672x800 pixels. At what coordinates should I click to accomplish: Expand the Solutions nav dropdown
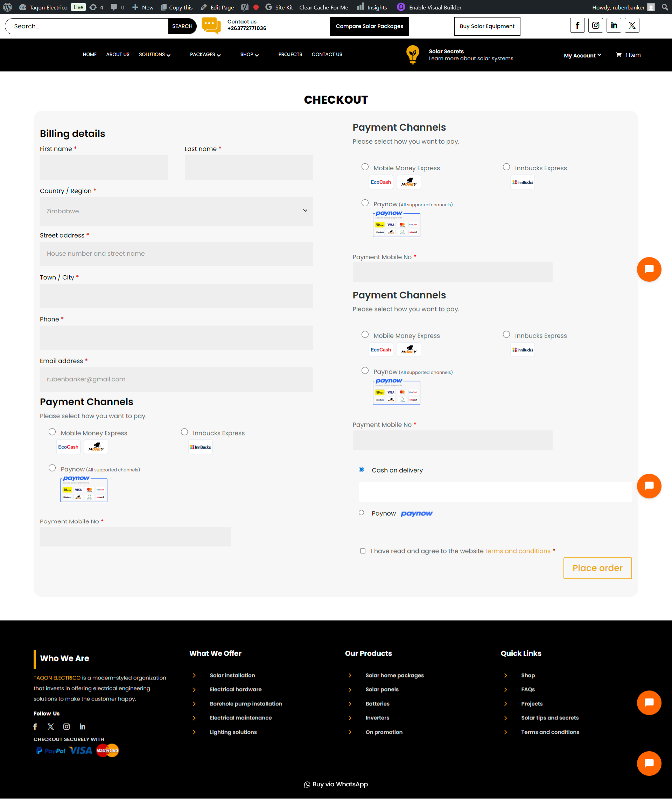point(154,55)
